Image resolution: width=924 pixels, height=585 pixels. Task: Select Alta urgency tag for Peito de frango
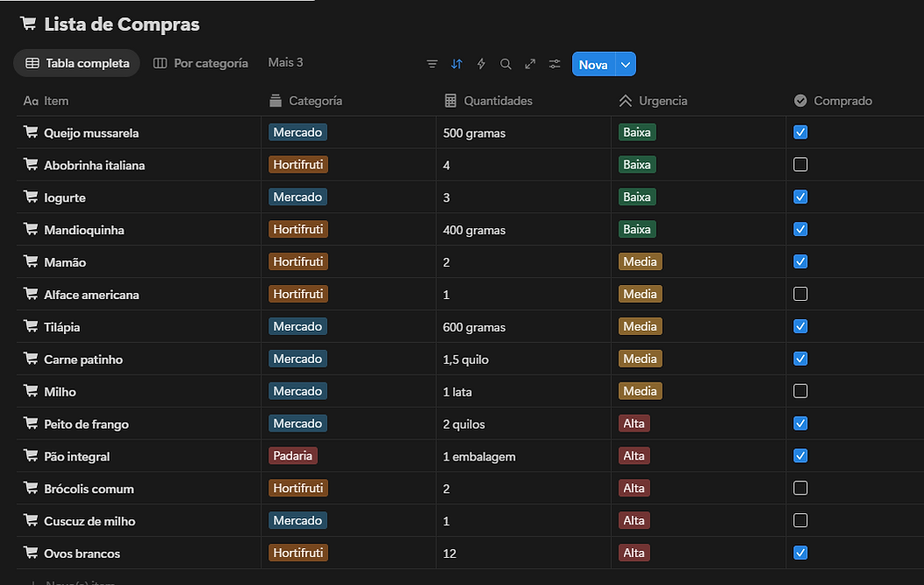[634, 424]
